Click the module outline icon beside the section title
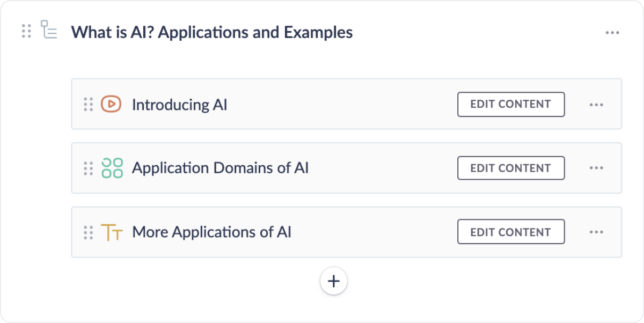 tap(49, 30)
